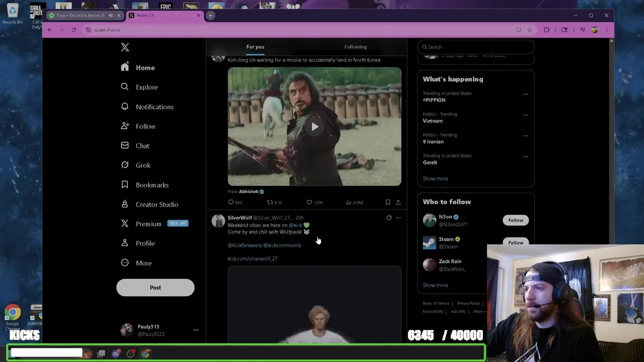This screenshot has height=362, width=644.
Task: Open Notifications from the sidebar
Action: tap(147, 107)
